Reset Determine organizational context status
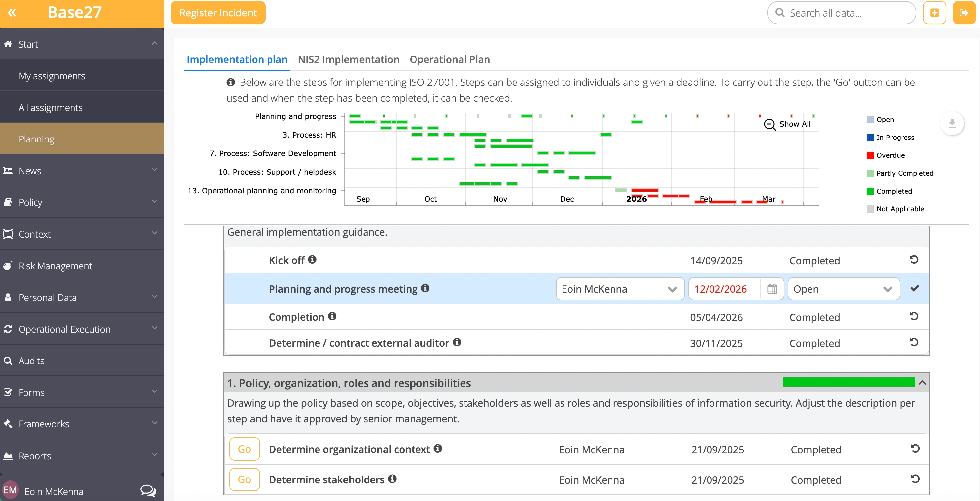This screenshot has width=980, height=501. tap(915, 449)
